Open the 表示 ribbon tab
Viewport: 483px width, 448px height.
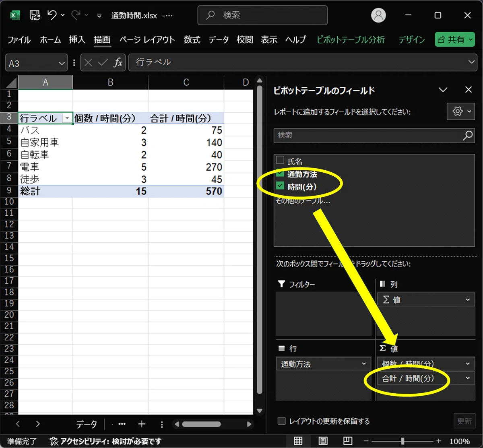point(269,39)
